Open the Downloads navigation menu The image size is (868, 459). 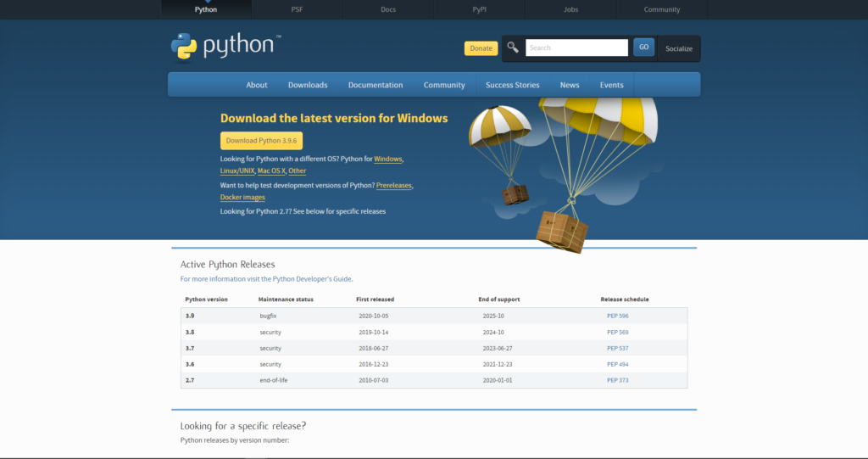[308, 85]
